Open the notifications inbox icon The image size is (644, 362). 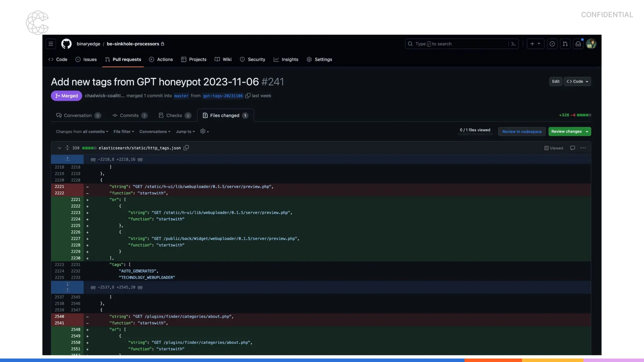point(578,44)
